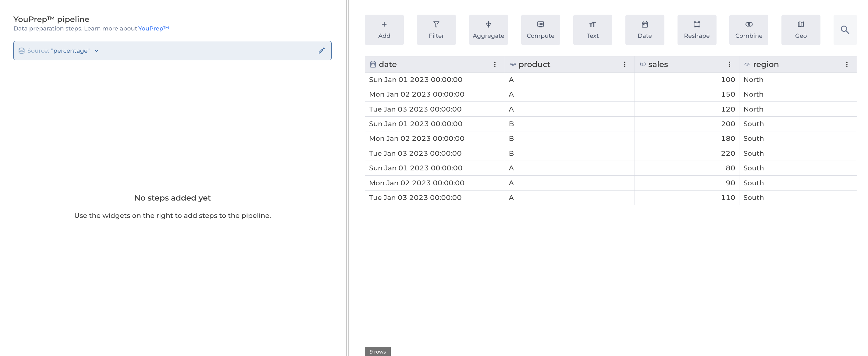Open the Combine widget
This screenshot has width=868, height=356.
[x=749, y=30]
